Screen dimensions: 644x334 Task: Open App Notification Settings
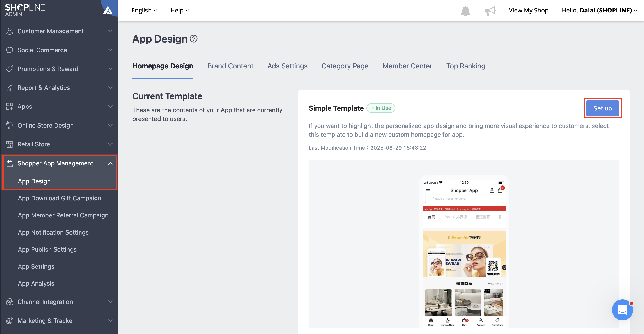coord(53,233)
